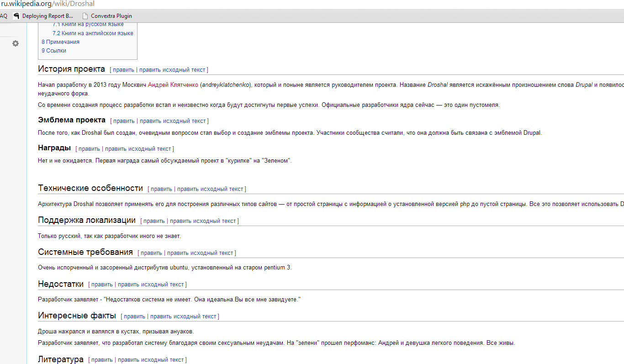The width and height of the screenshot is (624, 364).
Task: Go to contents item 8 Примечания
Action: click(x=60, y=42)
